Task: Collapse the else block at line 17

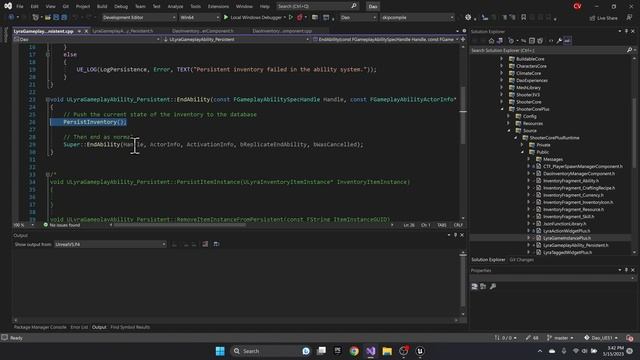Action: [x=48, y=54]
